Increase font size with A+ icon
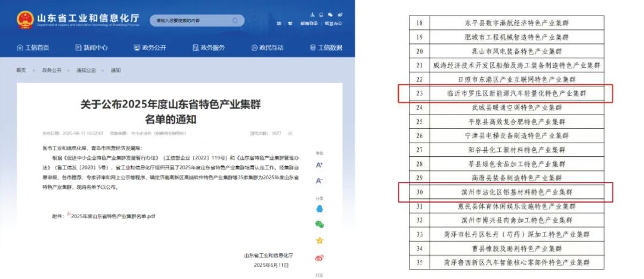 tap(319, 165)
